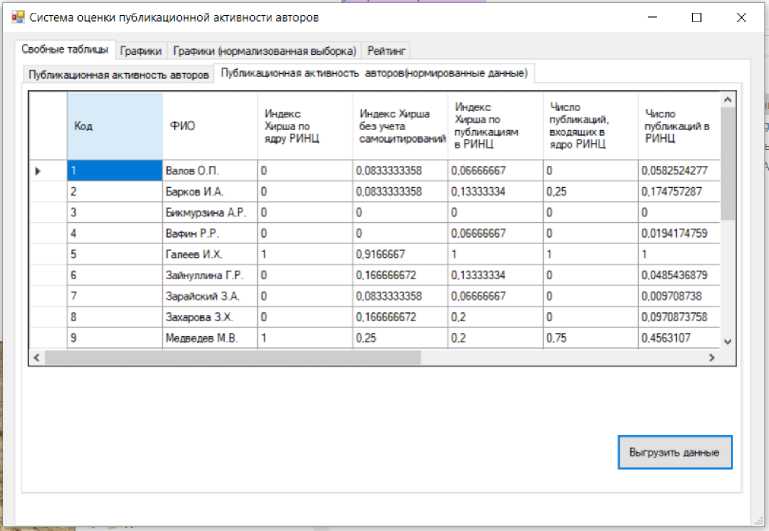The width and height of the screenshot is (769, 531).
Task: Select value 0,13333334 in Барков row
Action: point(495,192)
